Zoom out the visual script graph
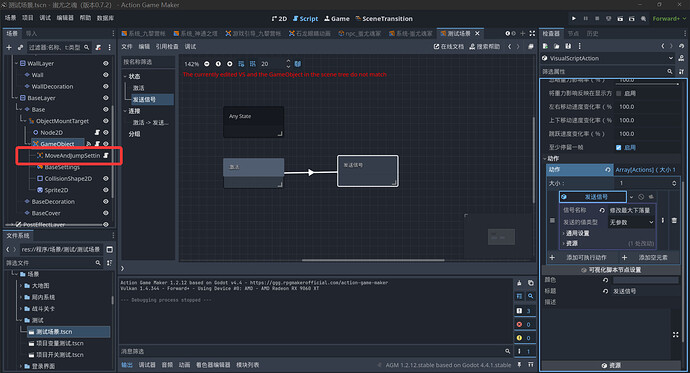The height and width of the screenshot is (373, 690). pos(206,64)
